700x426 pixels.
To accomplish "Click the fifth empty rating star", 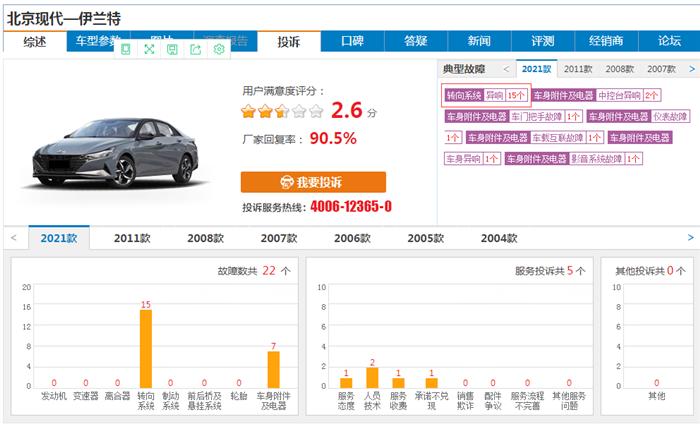I will (x=316, y=111).
